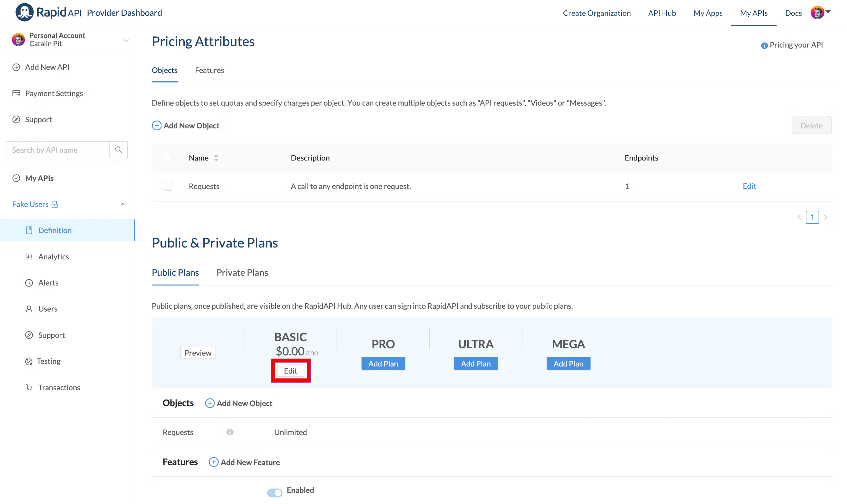Viewport: 847px width, 504px height.
Task: Click the Preview plans button
Action: 198,353
